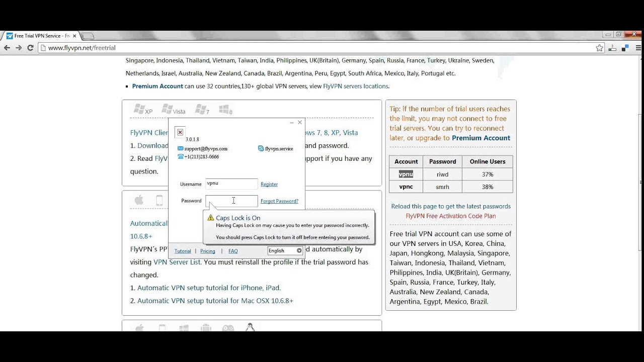Open the Pricing link in dialog footer

tap(207, 251)
